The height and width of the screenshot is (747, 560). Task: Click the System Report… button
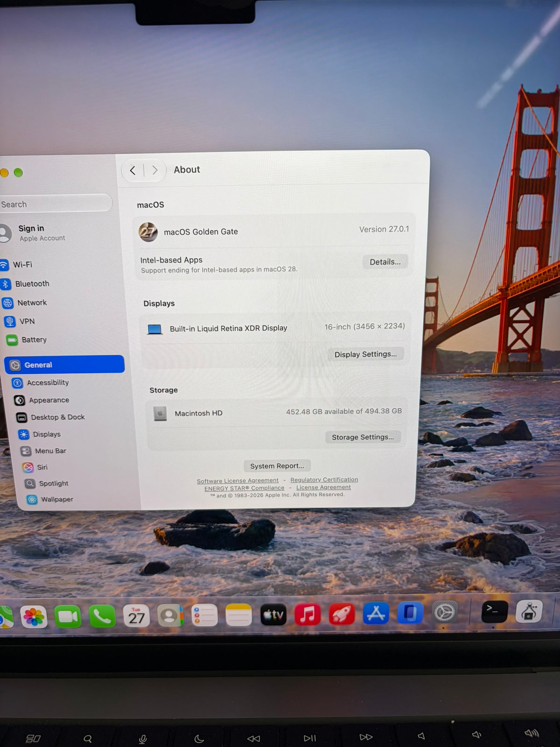tap(277, 465)
